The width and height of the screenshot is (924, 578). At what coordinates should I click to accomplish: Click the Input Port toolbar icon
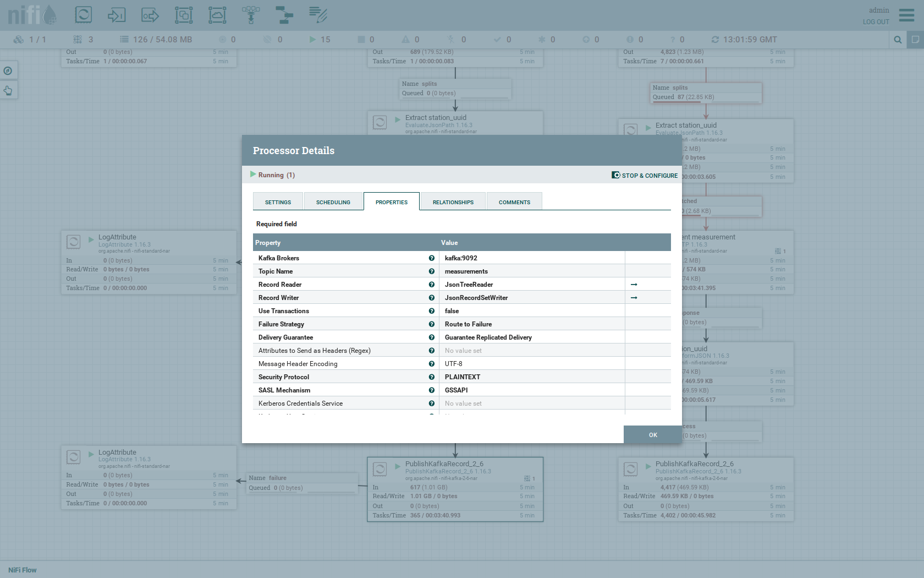pos(117,15)
